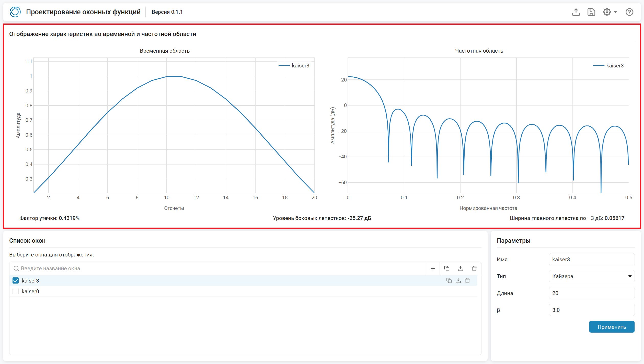The height and width of the screenshot is (364, 644).
Task: Click the Частотная область chart title
Action: (x=479, y=51)
